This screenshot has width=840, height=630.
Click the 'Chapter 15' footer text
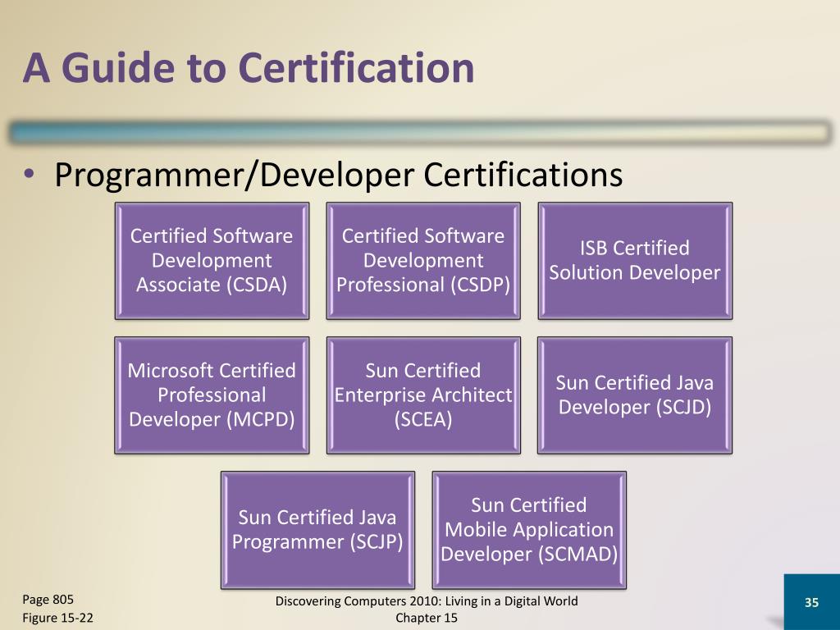click(x=427, y=619)
